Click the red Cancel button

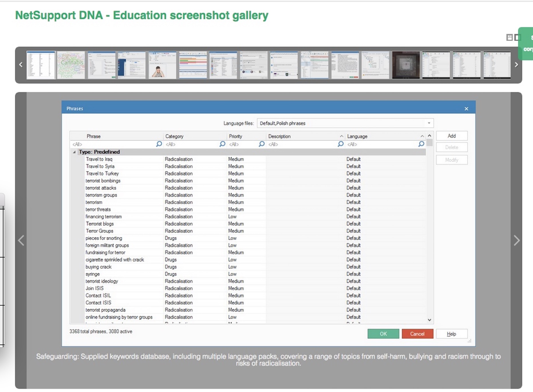(417, 334)
